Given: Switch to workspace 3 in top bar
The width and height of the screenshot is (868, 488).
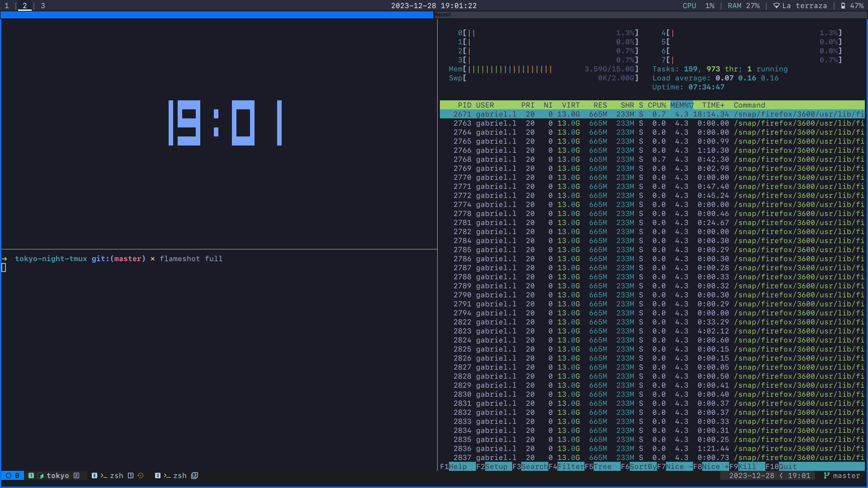Looking at the screenshot, I should pos(43,6).
